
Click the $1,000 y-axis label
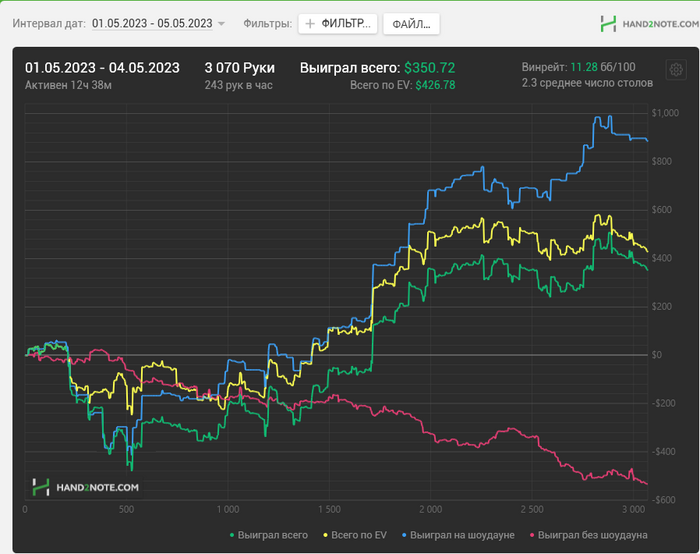pyautogui.click(x=665, y=113)
